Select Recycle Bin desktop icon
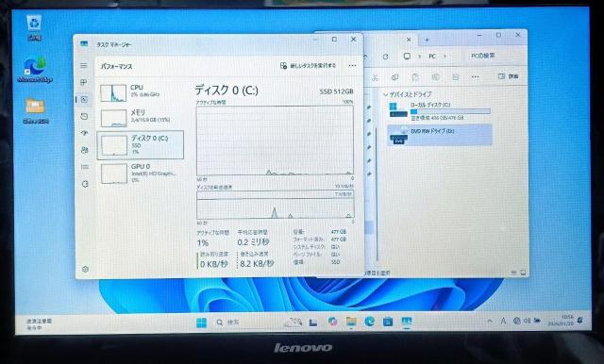 [34, 27]
